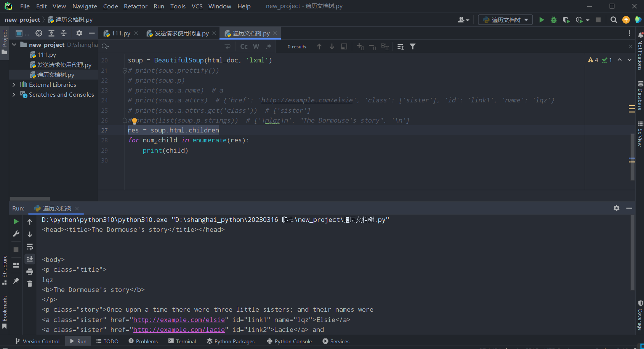Click the editor vertical scrollbar

pos(633,156)
